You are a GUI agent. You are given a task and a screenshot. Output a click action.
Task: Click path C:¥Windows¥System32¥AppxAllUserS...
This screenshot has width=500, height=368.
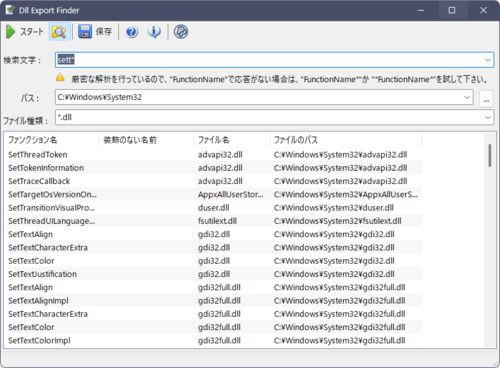(x=346, y=194)
